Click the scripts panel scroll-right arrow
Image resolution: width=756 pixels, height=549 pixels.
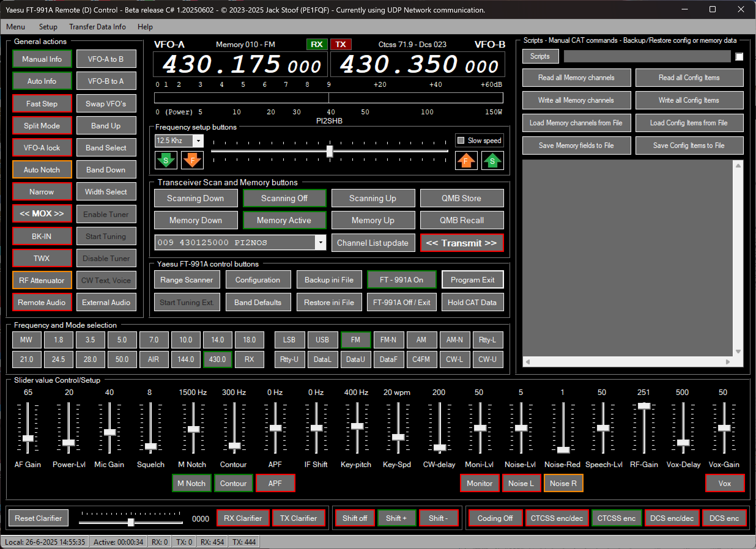coord(727,362)
